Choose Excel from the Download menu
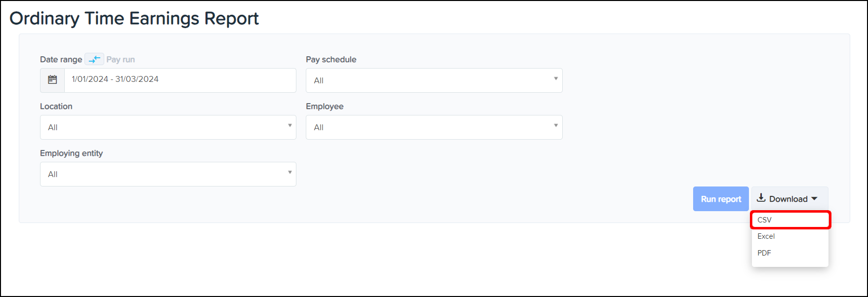This screenshot has width=868, height=297. pos(766,236)
